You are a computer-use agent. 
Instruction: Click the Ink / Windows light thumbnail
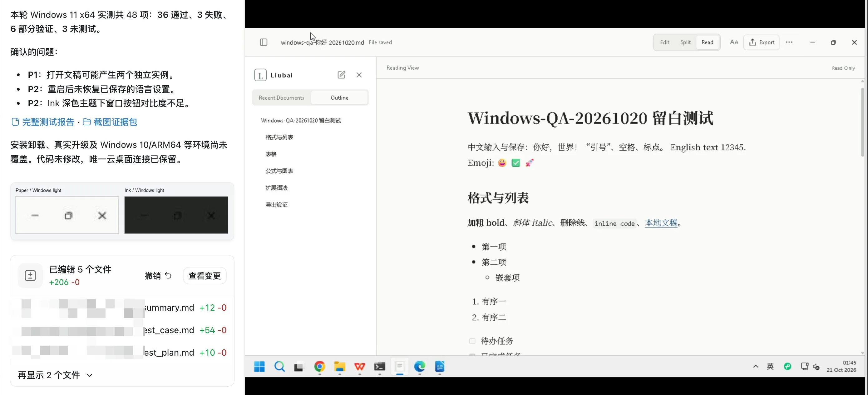[x=176, y=215]
